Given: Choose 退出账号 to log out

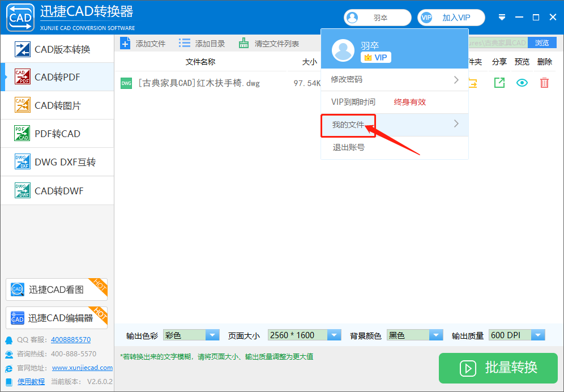Looking at the screenshot, I should pyautogui.click(x=395, y=148).
